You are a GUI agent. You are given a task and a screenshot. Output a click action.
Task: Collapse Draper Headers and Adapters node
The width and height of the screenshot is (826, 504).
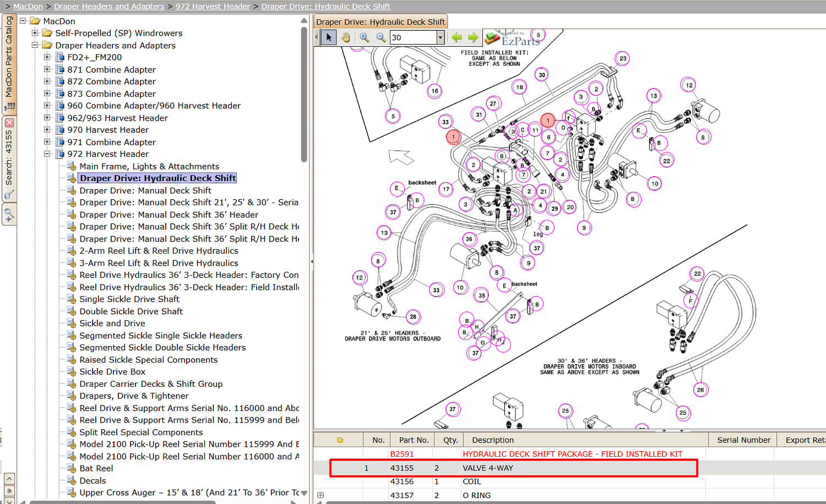coord(35,45)
